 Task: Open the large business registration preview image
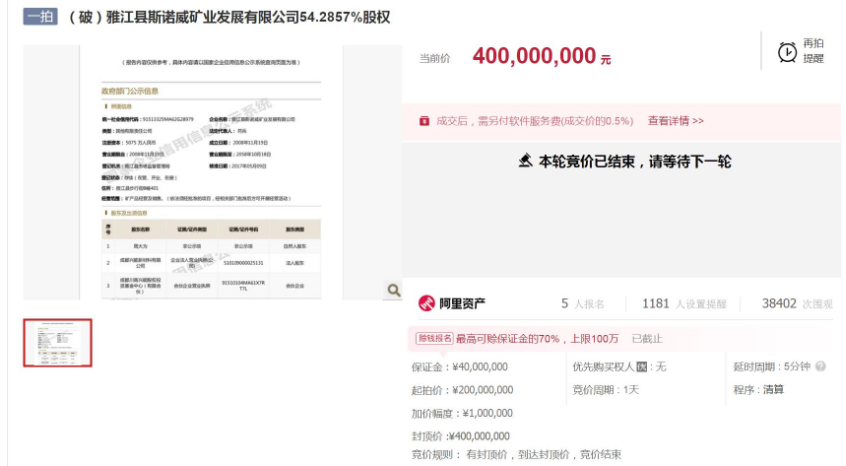tap(211, 173)
